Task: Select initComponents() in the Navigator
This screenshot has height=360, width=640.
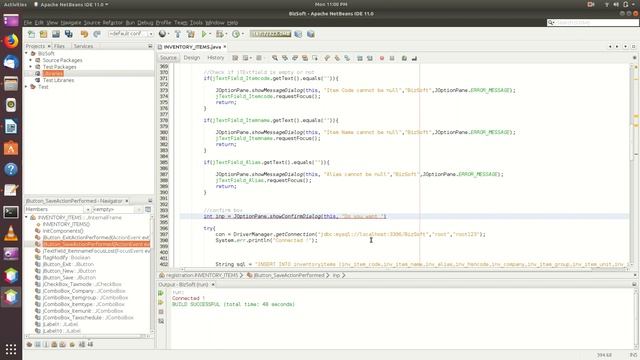Action: [x=63, y=231]
